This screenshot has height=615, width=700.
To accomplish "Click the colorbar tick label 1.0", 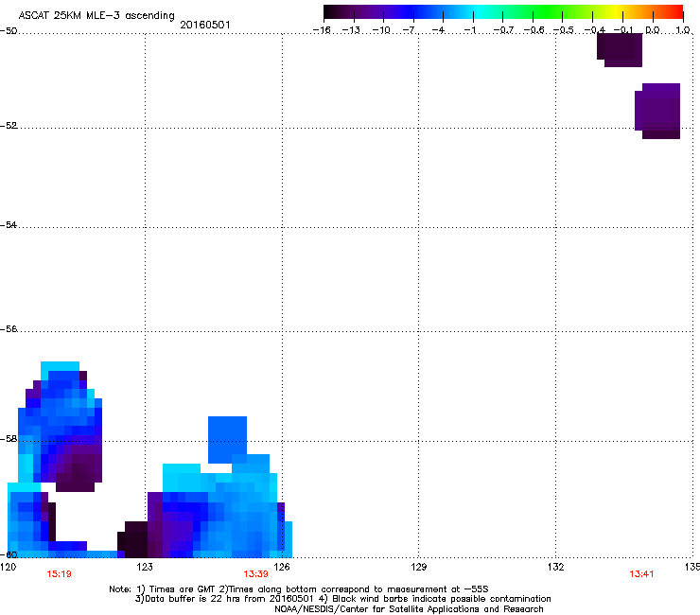I will (x=683, y=30).
